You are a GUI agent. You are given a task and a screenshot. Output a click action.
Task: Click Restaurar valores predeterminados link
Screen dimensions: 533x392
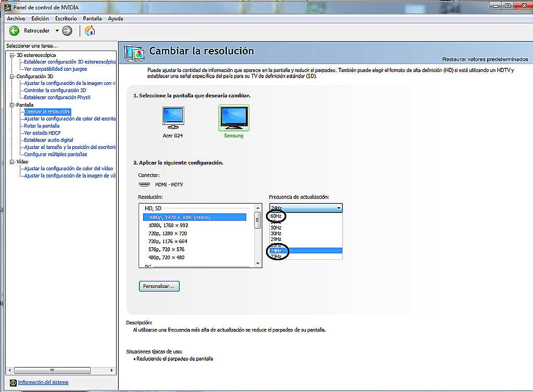pyautogui.click(x=485, y=59)
